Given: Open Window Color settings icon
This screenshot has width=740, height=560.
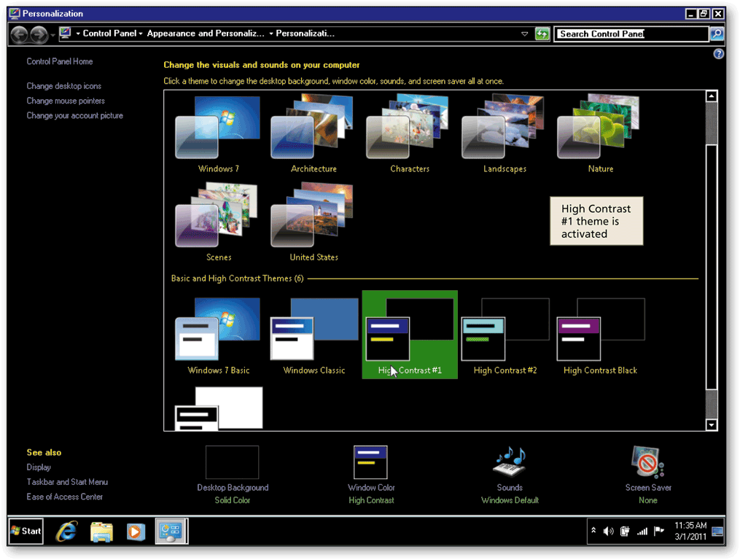Looking at the screenshot, I should point(371,462).
